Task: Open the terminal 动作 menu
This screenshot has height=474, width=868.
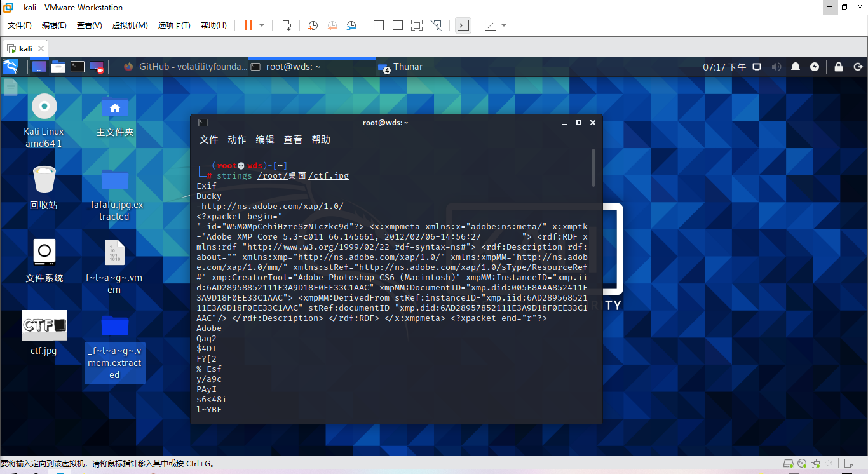Action: (237, 140)
